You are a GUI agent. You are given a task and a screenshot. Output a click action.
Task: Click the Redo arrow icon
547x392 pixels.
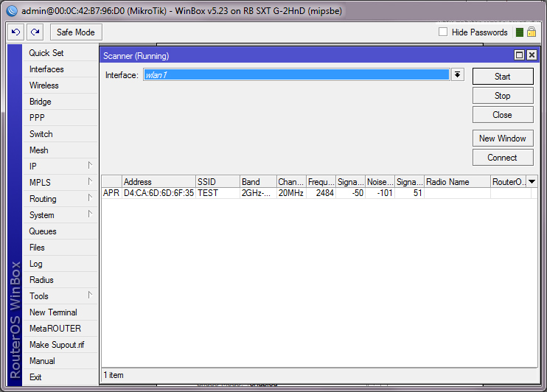[35, 32]
